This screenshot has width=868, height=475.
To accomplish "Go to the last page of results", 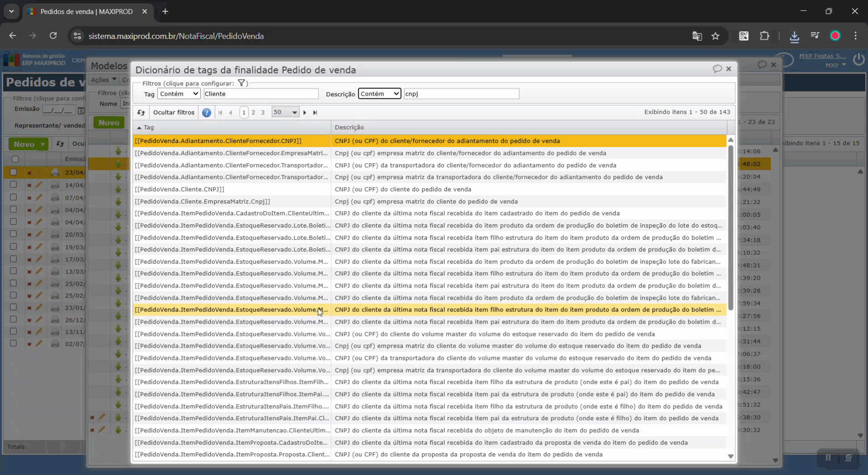I will tap(315, 112).
